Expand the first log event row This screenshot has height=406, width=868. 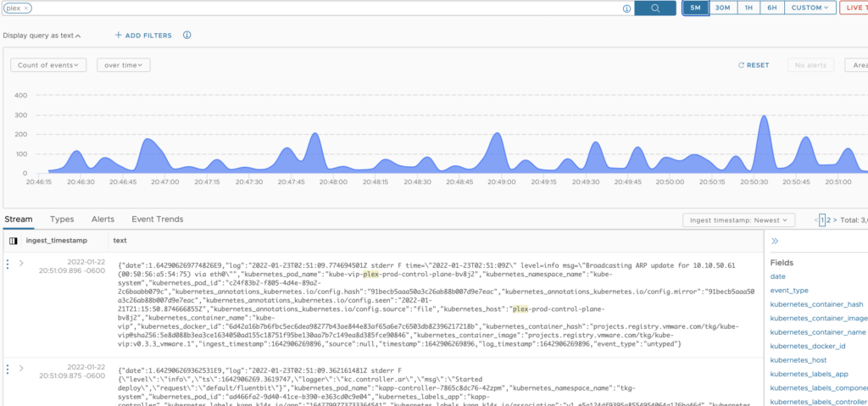tap(19, 264)
